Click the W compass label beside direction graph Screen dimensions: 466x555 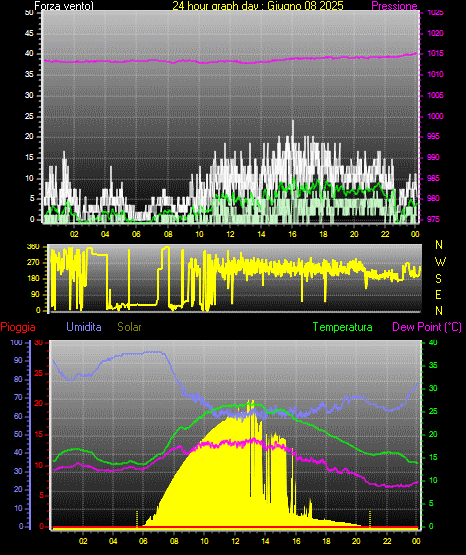pyautogui.click(x=440, y=262)
